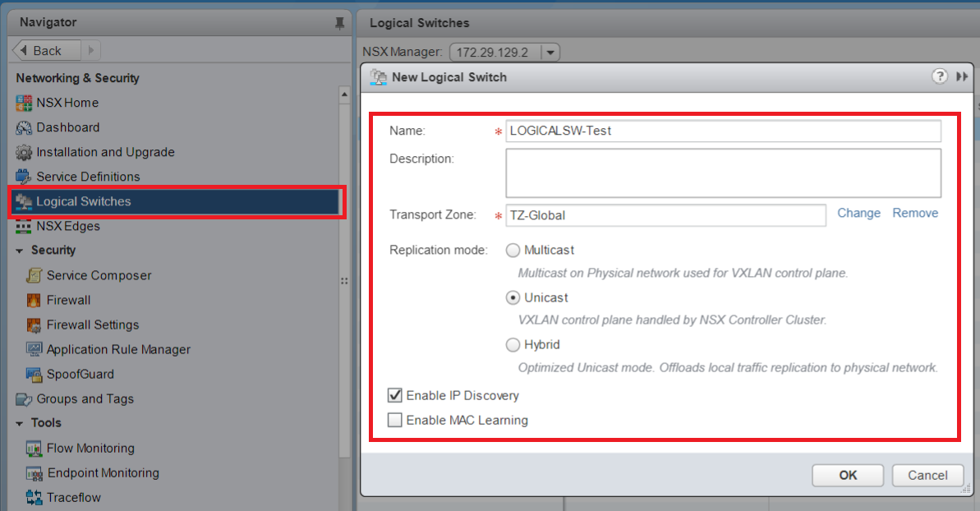Viewport: 980px width, 511px height.
Task: Pin the Navigator panel
Action: coord(339,23)
